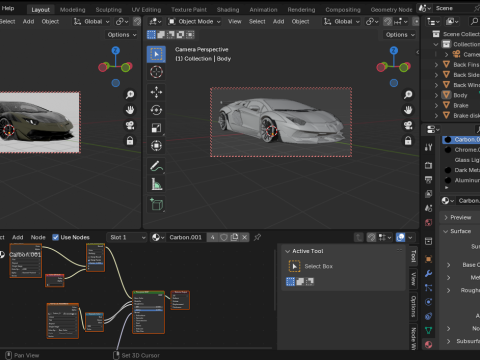Choose Extend selection mode icon in viewport header
Screen dimensions: 480x360
point(161,35)
